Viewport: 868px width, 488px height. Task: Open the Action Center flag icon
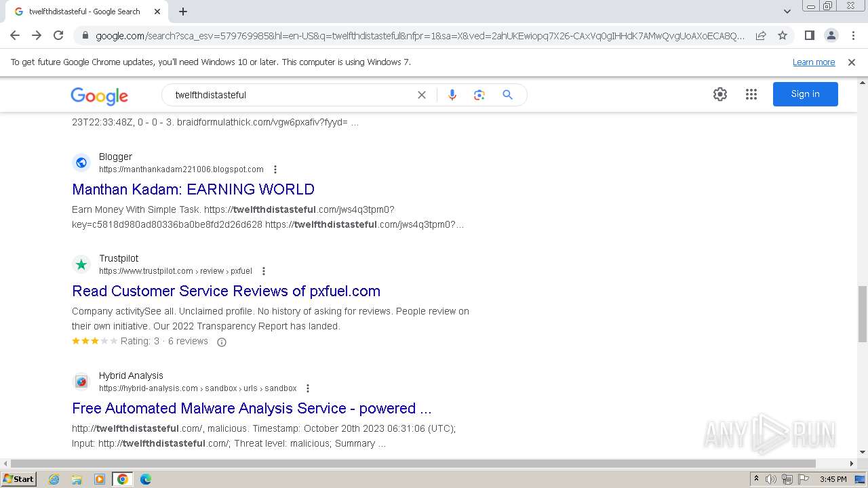[x=802, y=479]
